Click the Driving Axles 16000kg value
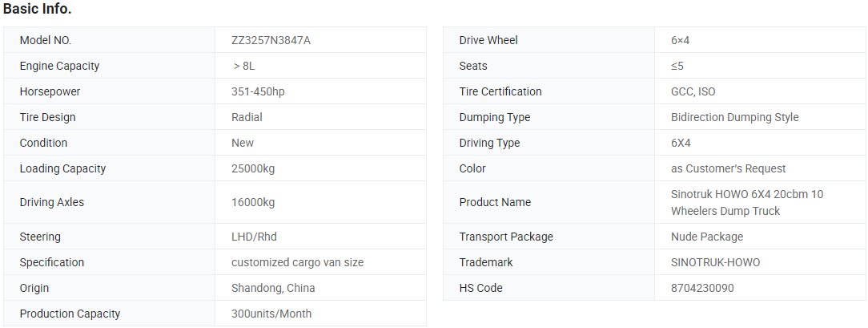The height and width of the screenshot is (328, 868). click(x=253, y=202)
